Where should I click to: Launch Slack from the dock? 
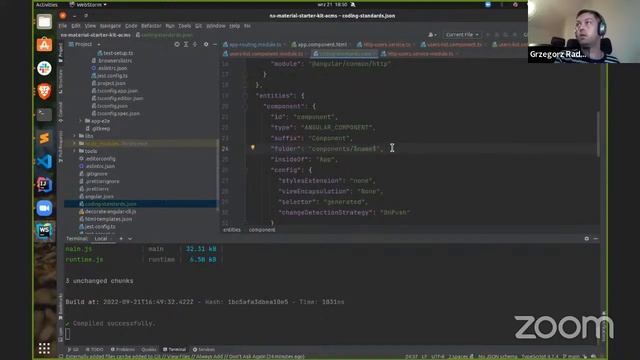pyautogui.click(x=44, y=68)
